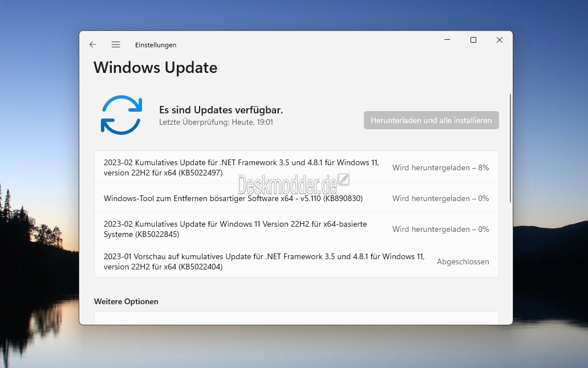Click the 'Wird heruntergeladen – 8%' status

tap(441, 167)
